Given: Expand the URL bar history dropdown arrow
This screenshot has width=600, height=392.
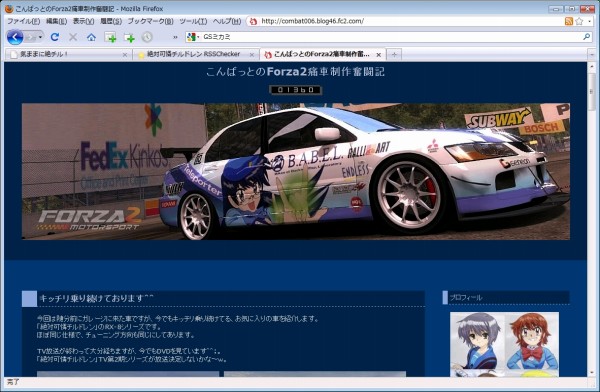Looking at the screenshot, I should point(590,21).
